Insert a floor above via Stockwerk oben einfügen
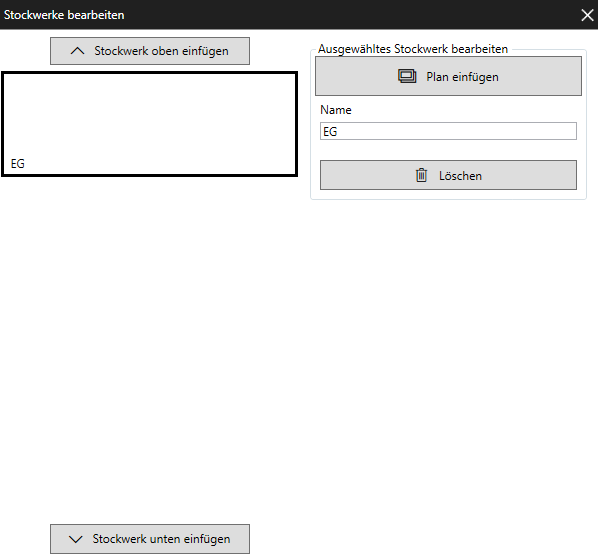Screen dimensions: 598x557 click(x=150, y=51)
